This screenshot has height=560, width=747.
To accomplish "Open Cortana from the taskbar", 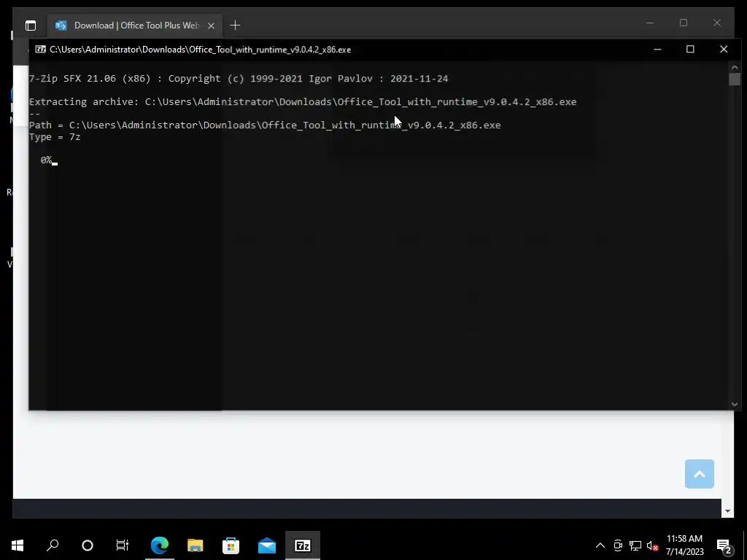I will pos(88,545).
